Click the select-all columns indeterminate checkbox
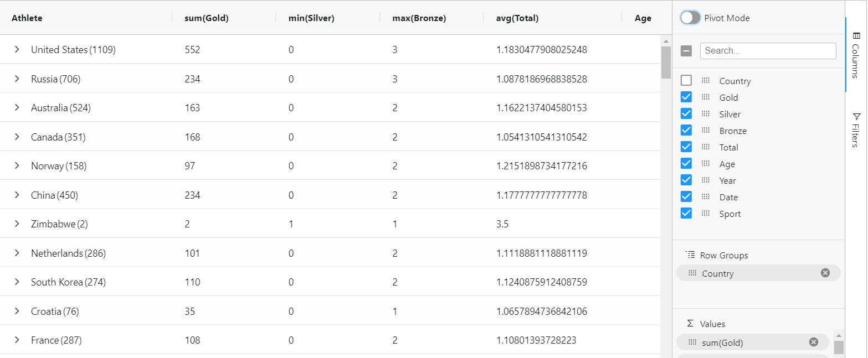This screenshot has height=358, width=868. point(686,51)
